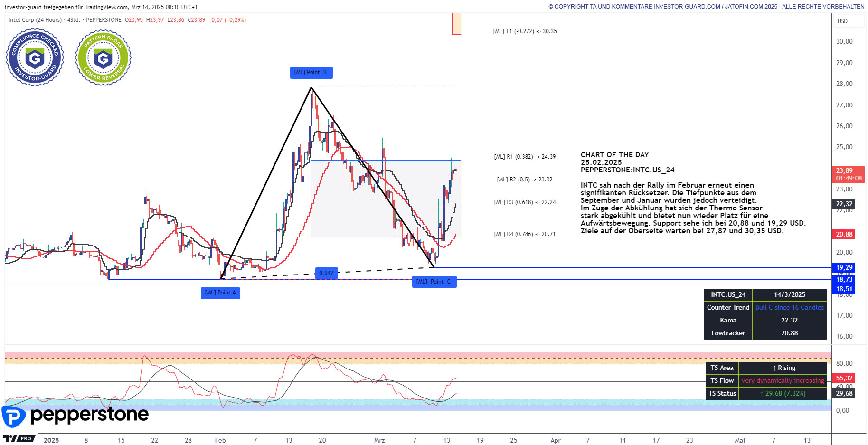Viewport: 868px width, 445px height.
Task: Click the TS Flow very dynamically increasing cell
Action: click(783, 381)
